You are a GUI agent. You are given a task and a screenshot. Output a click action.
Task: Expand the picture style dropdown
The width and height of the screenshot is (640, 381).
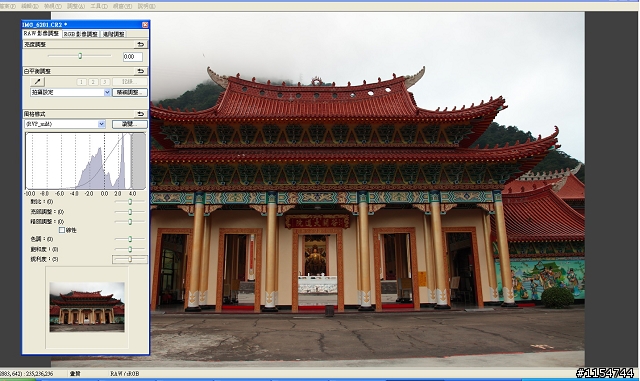tap(64, 124)
